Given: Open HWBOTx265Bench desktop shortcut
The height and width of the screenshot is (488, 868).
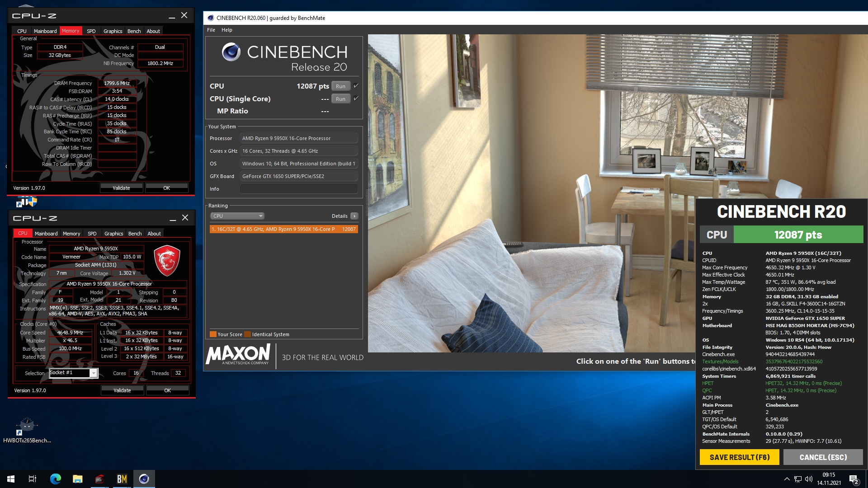Looking at the screenshot, I should (27, 430).
